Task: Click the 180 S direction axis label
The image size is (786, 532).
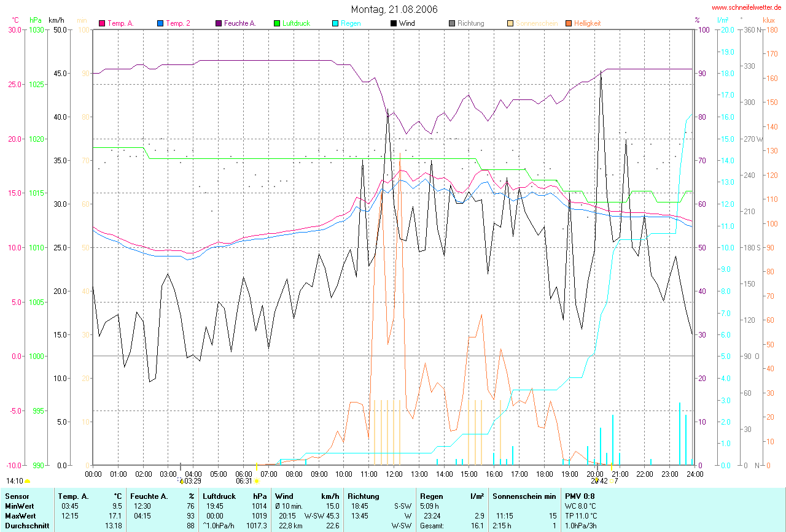Action: pos(751,247)
